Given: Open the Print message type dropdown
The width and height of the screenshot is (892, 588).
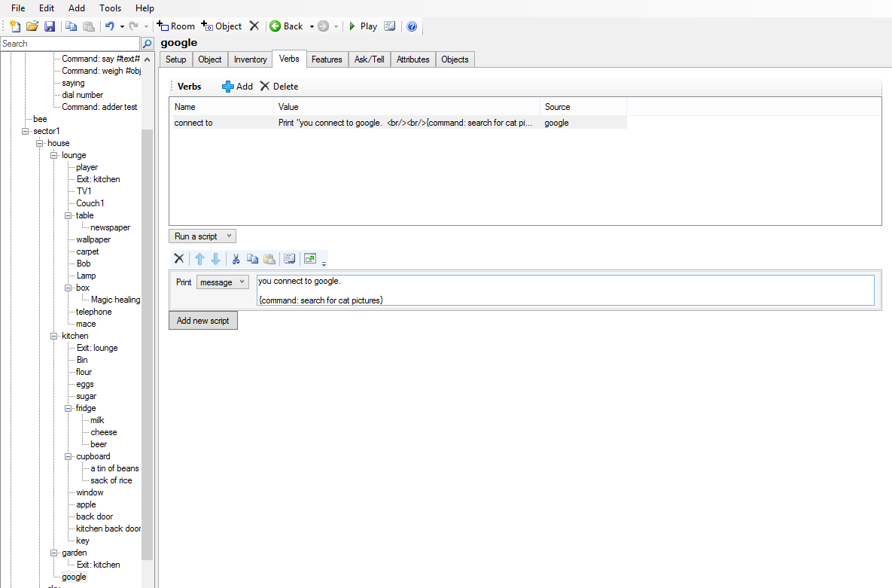Looking at the screenshot, I should click(x=222, y=282).
